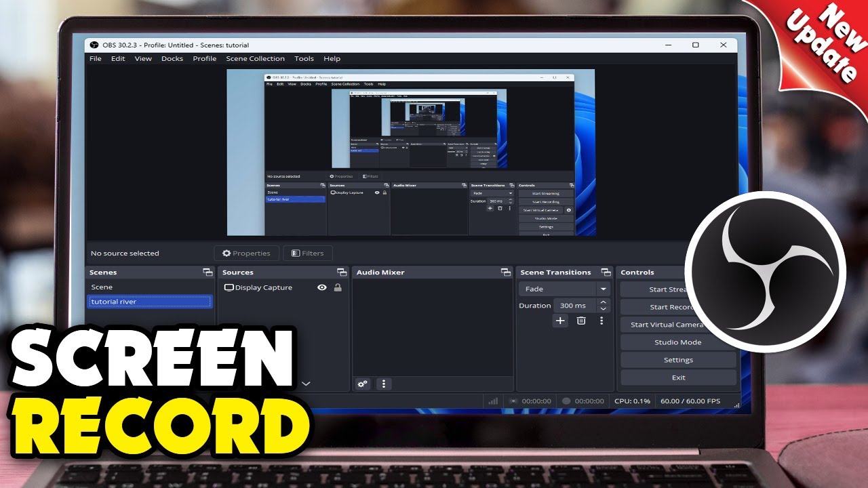Open Audio Mixer advanced properties gear
The image size is (868, 488).
pyautogui.click(x=363, y=384)
